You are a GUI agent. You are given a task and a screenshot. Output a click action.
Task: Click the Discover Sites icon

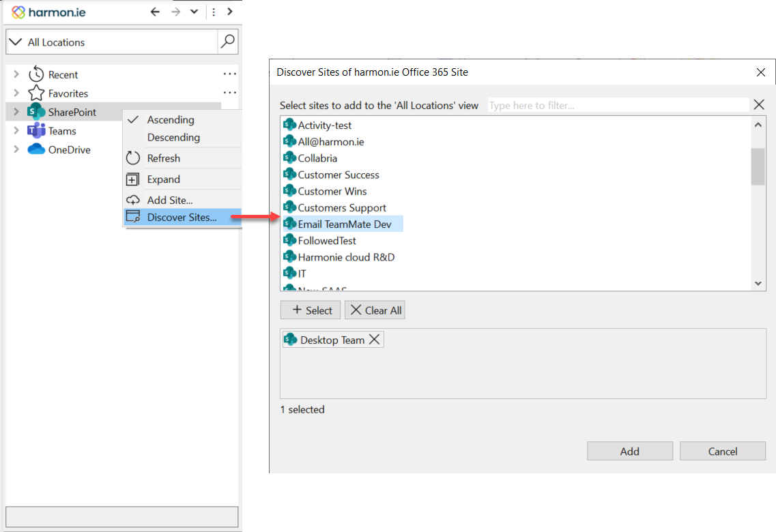[133, 217]
